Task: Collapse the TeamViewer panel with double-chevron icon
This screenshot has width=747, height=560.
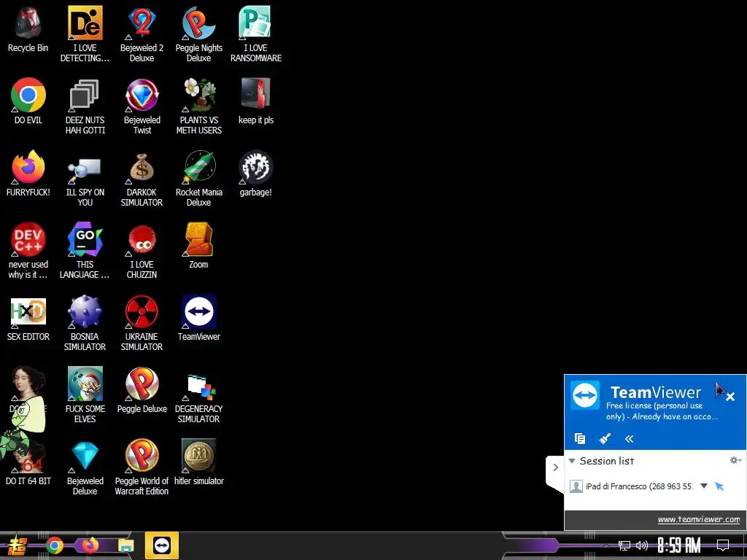Action: (x=630, y=438)
